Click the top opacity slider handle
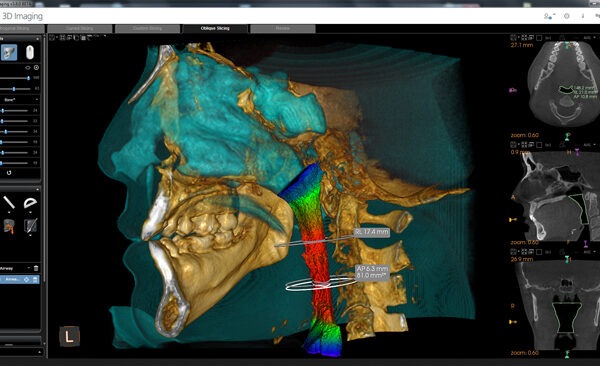This screenshot has width=600, height=366. click(28, 78)
